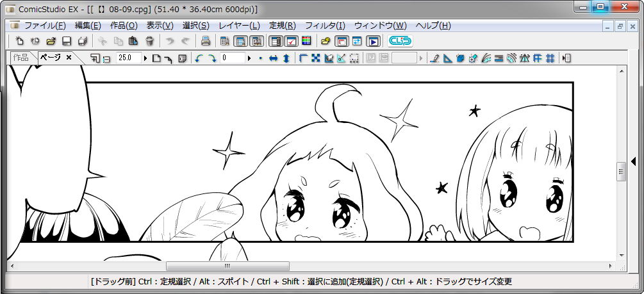Toggle the blue play-arrow window button

coord(374,41)
